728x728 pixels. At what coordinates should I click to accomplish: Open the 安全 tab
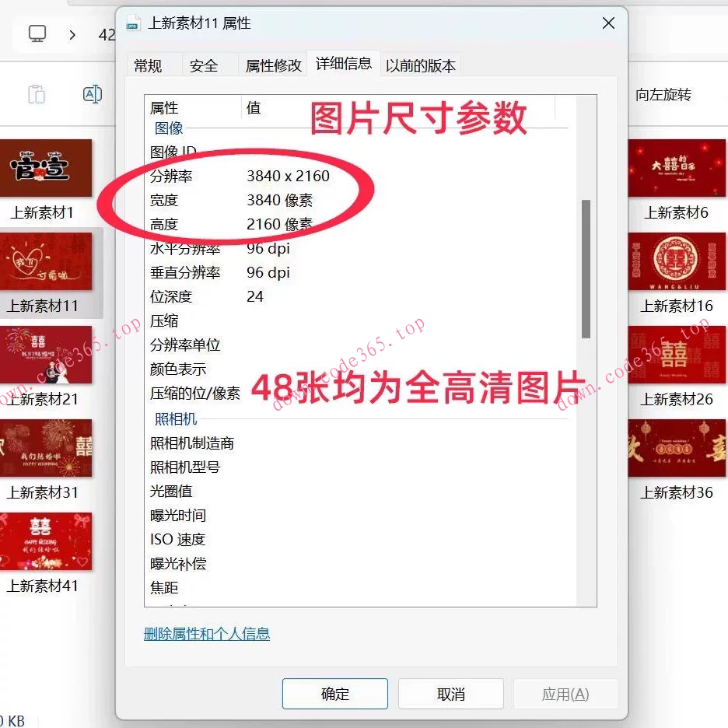pos(204,66)
